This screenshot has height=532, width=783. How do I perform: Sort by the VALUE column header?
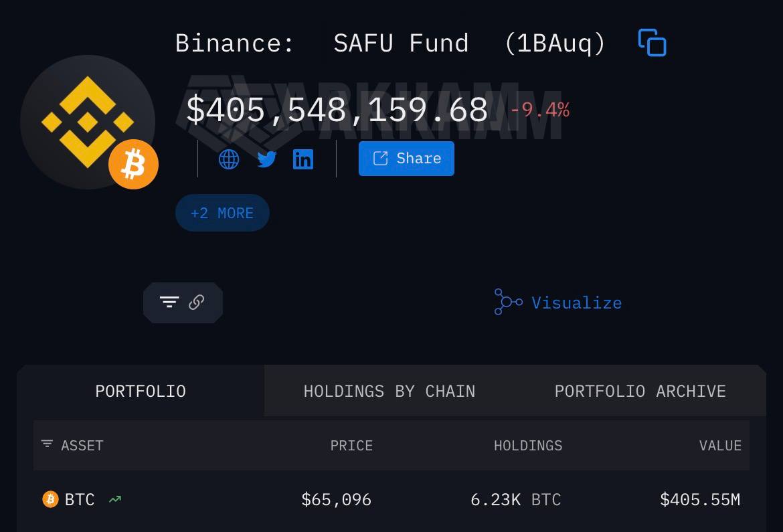720,446
